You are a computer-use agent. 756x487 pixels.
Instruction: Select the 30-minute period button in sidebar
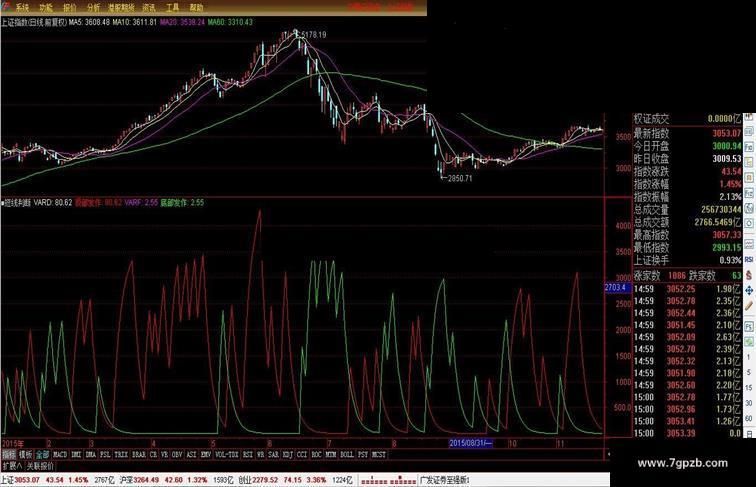tap(749, 403)
